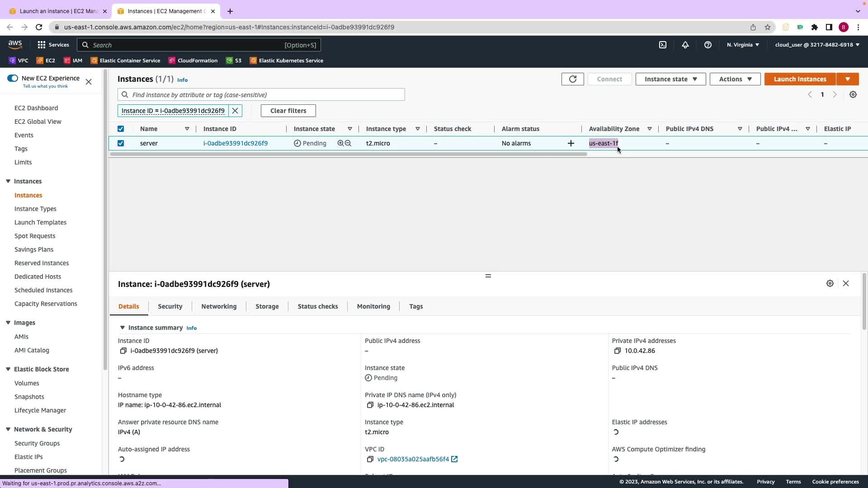Image resolution: width=868 pixels, height=488 pixels.
Task: Click the Clear filters button
Action: (288, 111)
